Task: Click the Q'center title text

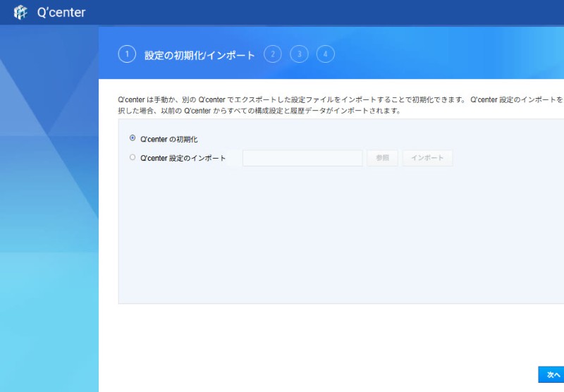Action: click(x=61, y=13)
